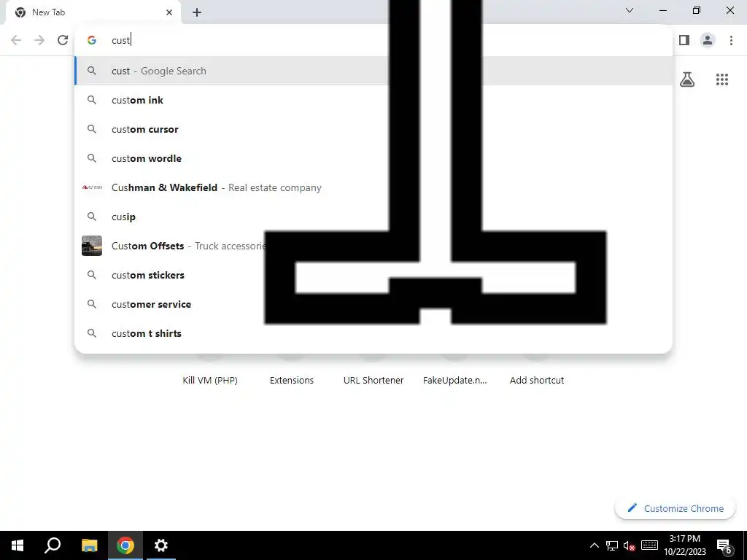747x560 pixels.
Task: Click the Customize Chrome button
Action: point(675,508)
